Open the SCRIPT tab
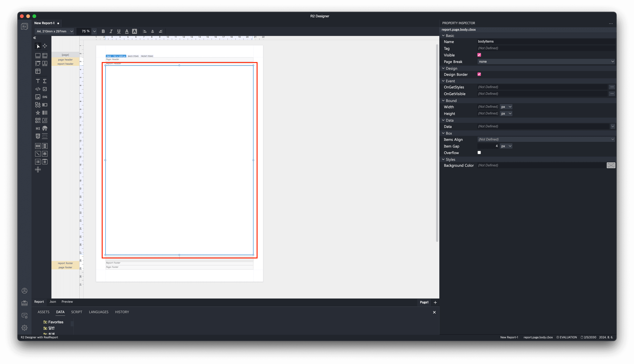The width and height of the screenshot is (634, 364). point(76,312)
